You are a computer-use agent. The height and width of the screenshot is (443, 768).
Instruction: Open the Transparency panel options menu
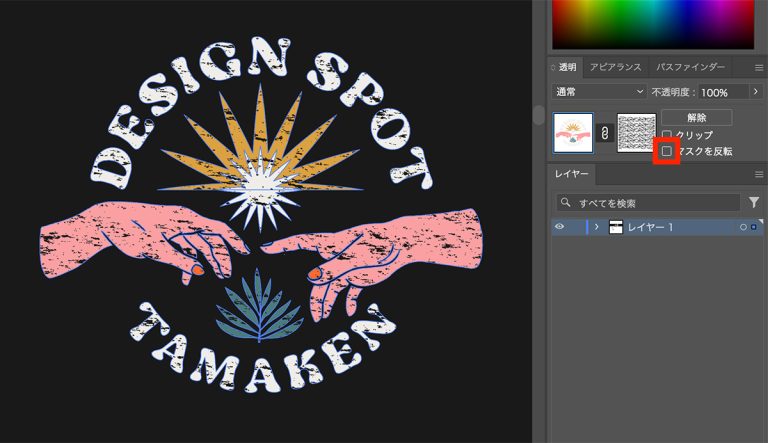(x=758, y=67)
